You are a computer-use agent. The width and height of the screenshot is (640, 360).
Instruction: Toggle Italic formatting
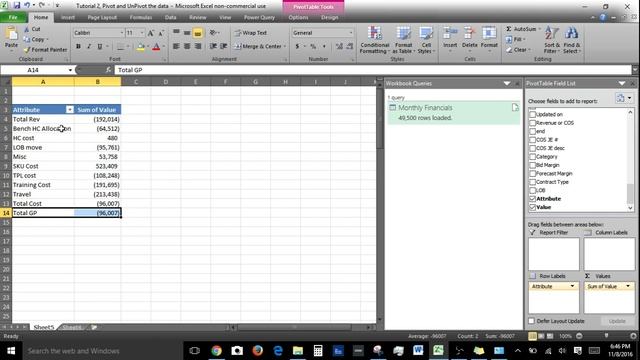coord(89,47)
